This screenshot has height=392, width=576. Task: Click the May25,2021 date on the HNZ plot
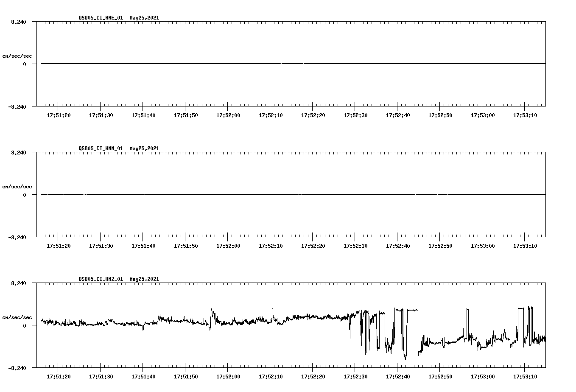tap(144, 279)
